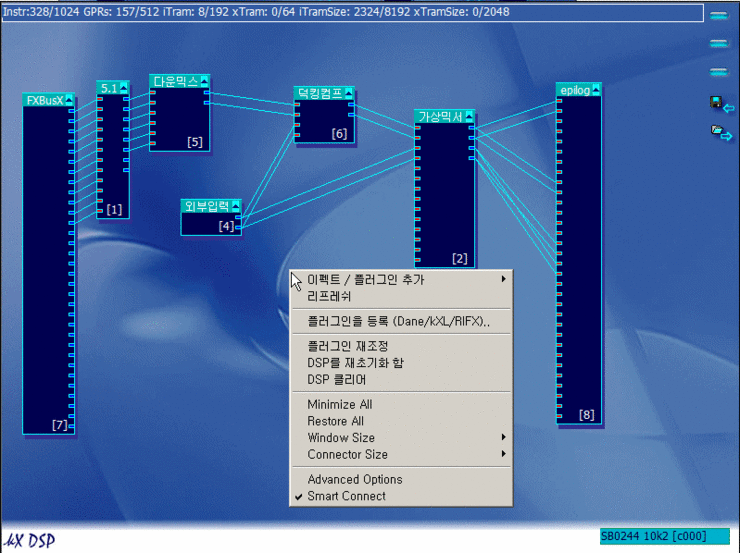Minimize the 덕킹컴프 module via its arrow
The image size is (740, 553).
[349, 93]
